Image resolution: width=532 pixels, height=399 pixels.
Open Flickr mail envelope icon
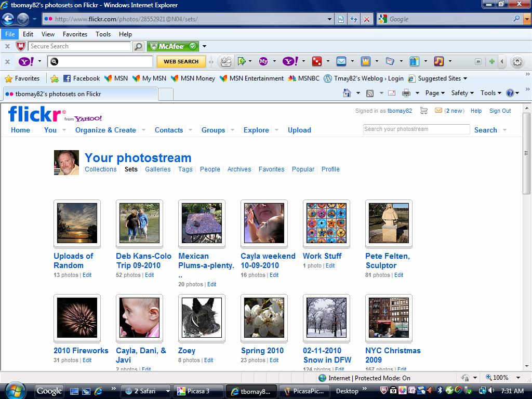coord(438,111)
